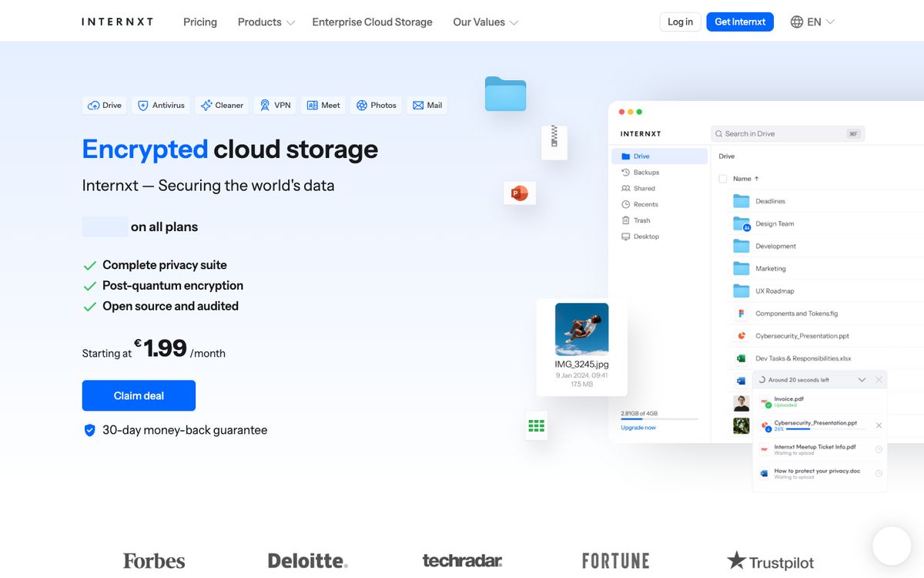This screenshot has width=924, height=578.
Task: Click the Log in button
Action: (x=680, y=22)
